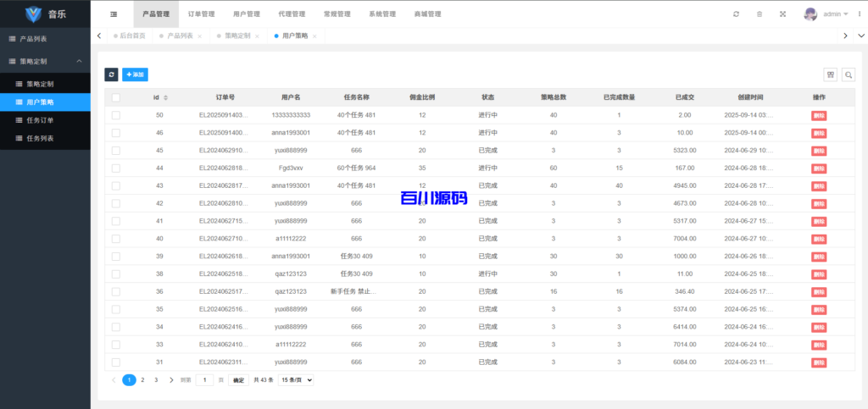Go to page 3

156,380
